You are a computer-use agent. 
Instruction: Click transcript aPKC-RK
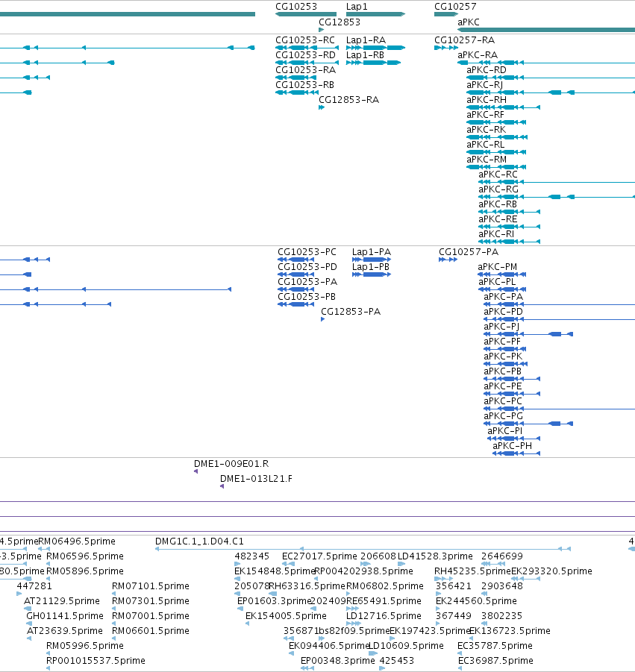click(487, 130)
